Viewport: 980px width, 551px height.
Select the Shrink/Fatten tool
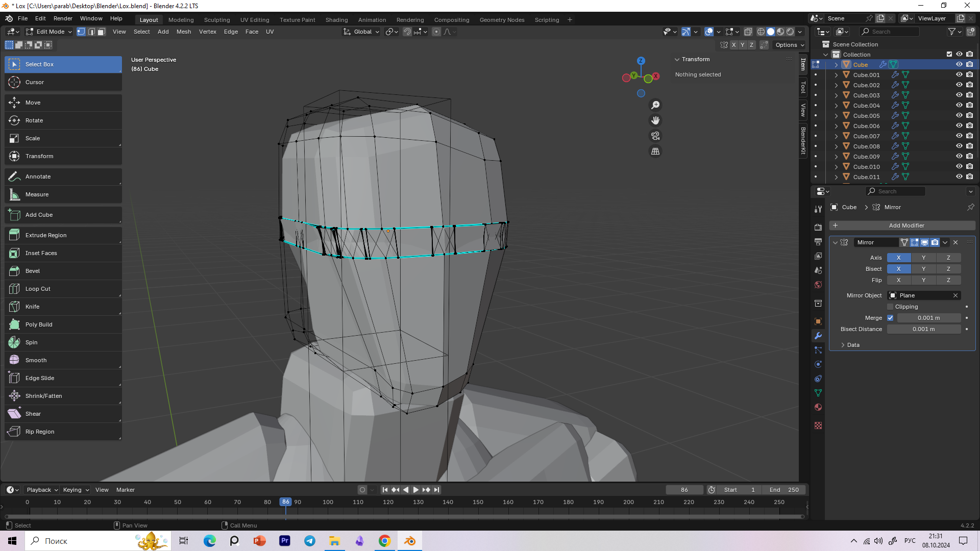point(63,396)
